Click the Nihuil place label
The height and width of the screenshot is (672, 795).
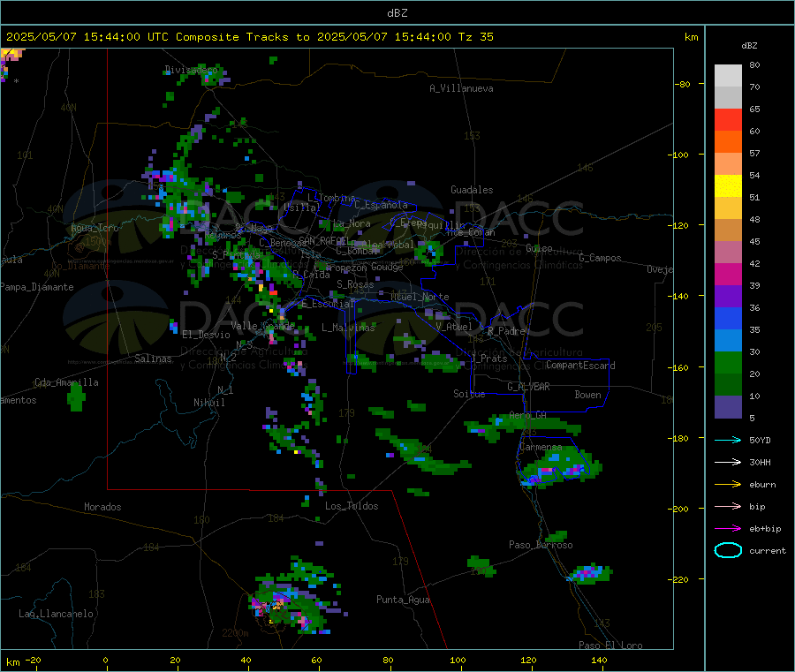(208, 403)
